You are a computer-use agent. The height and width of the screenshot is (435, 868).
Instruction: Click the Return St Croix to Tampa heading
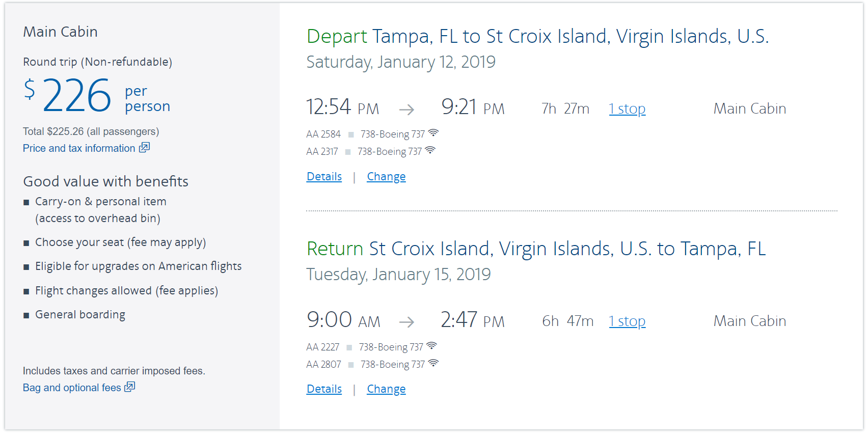click(536, 249)
